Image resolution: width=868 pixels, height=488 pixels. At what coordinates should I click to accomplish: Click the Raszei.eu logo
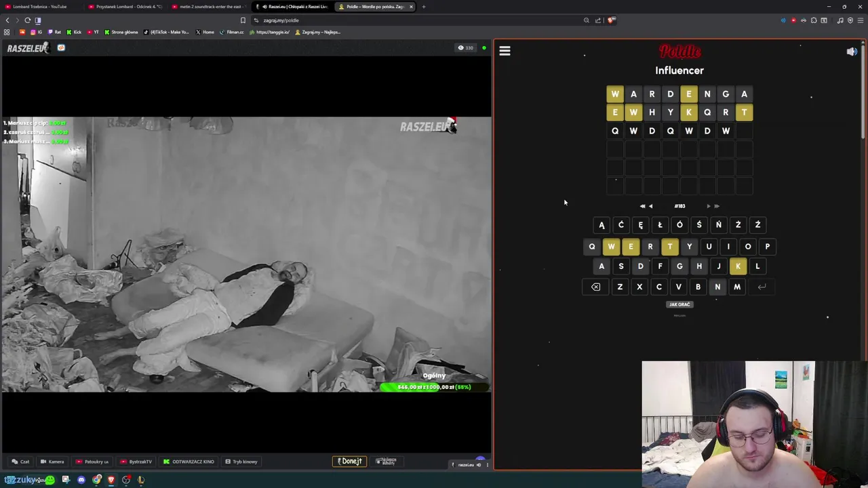point(28,48)
